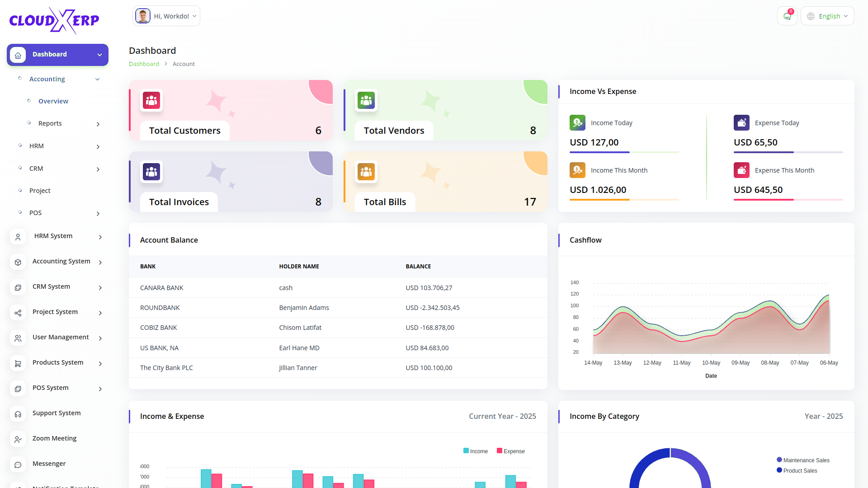Viewport: 868px width, 488px height.
Task: Toggle the Income legend in the bar chart
Action: [x=476, y=451]
